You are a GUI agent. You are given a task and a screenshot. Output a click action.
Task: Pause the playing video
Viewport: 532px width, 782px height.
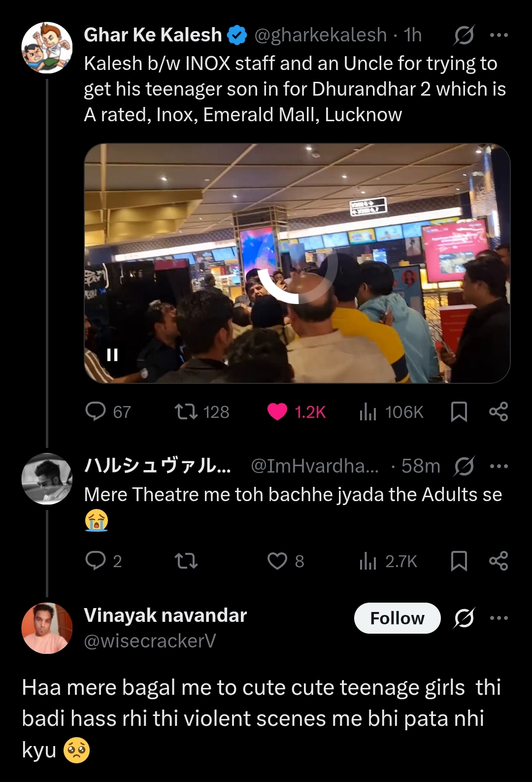112,355
